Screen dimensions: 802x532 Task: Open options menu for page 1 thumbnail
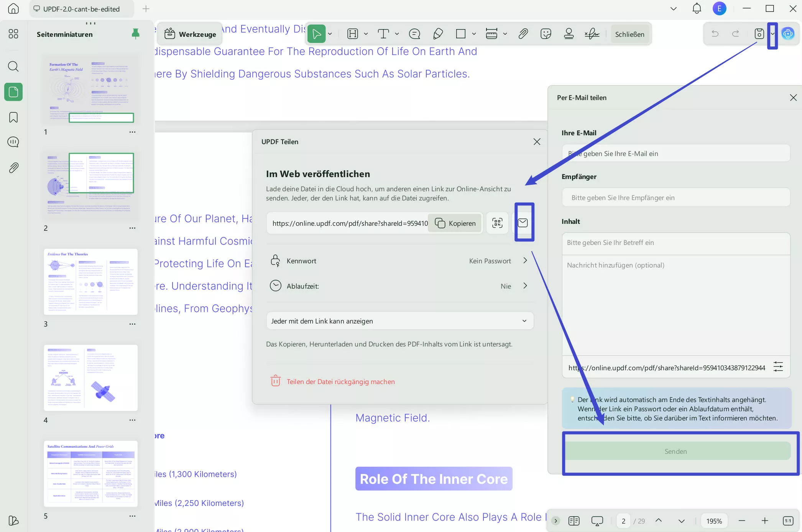point(132,132)
